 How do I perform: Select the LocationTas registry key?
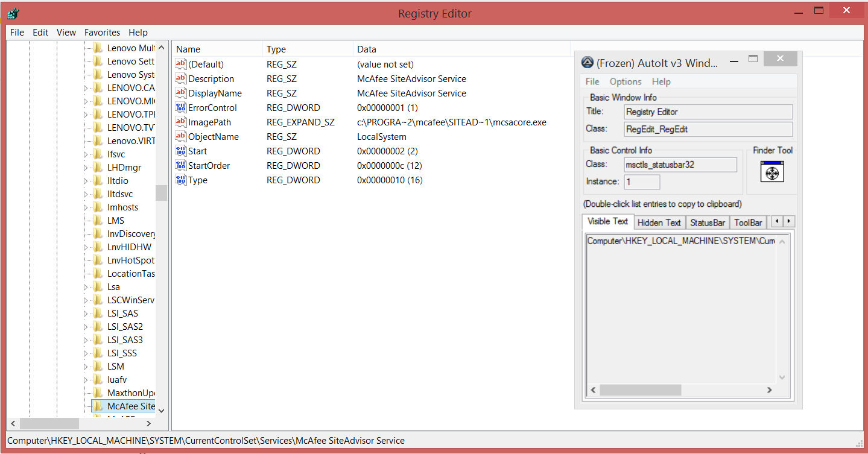click(x=131, y=273)
